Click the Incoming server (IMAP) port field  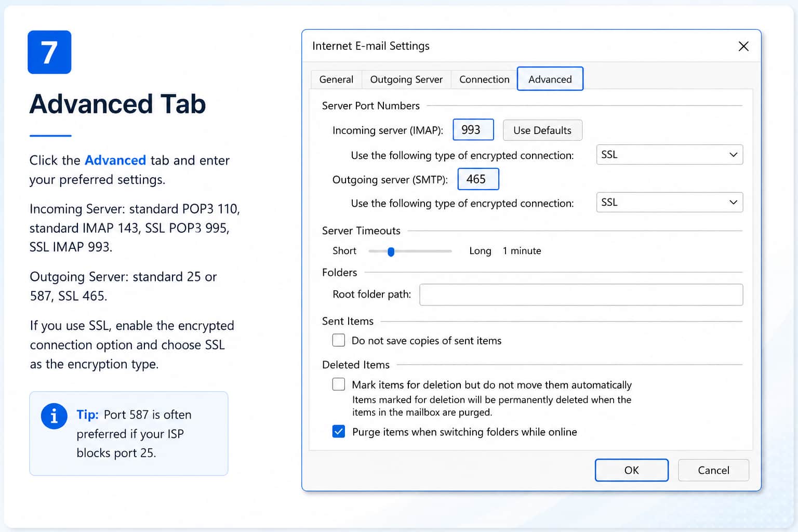click(473, 130)
